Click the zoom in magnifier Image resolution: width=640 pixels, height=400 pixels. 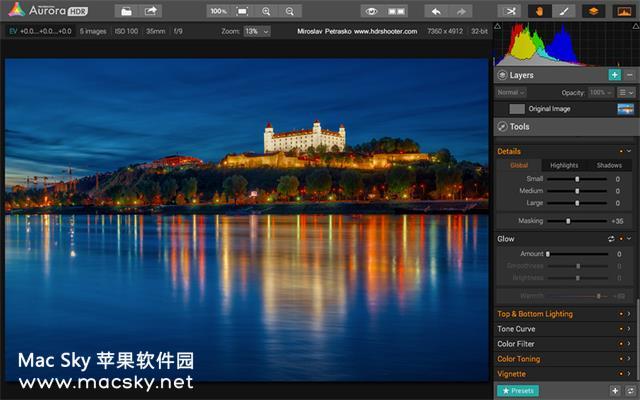[266, 11]
